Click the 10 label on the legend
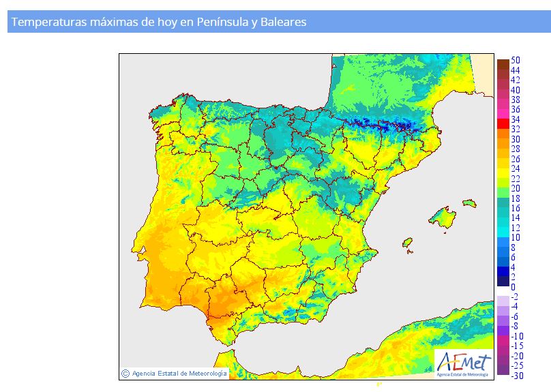551x392 pixels. pos(516,237)
